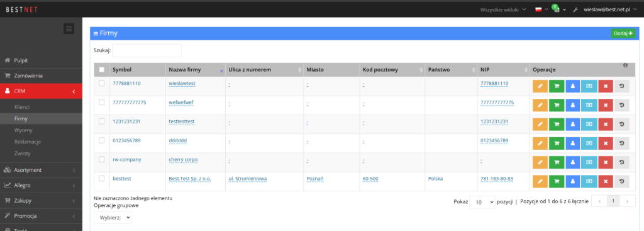
Task: Edit company wefwefwef with pencil icon
Action: [540, 105]
